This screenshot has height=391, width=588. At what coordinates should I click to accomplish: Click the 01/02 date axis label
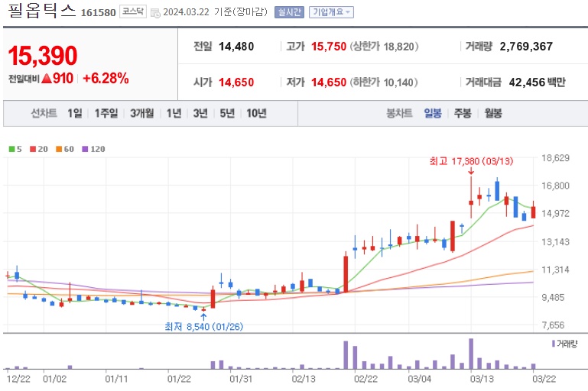coord(55,379)
